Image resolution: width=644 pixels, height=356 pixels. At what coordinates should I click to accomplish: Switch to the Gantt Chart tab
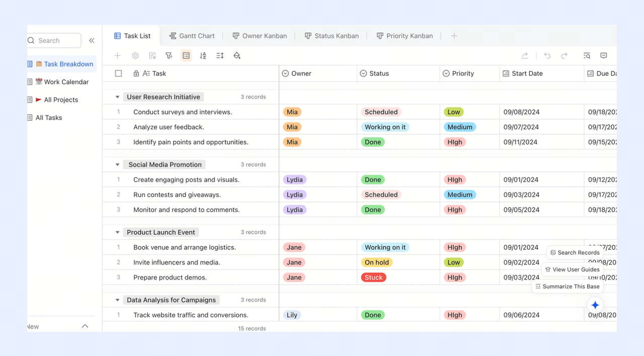click(x=192, y=36)
